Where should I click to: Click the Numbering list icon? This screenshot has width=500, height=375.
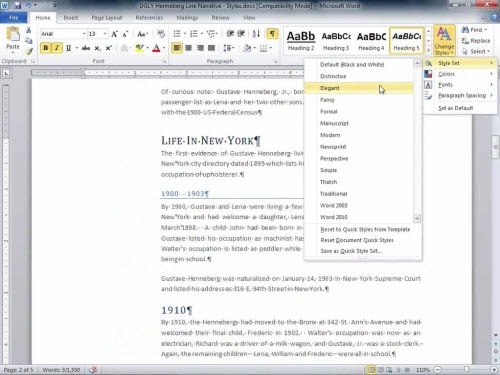point(194,34)
